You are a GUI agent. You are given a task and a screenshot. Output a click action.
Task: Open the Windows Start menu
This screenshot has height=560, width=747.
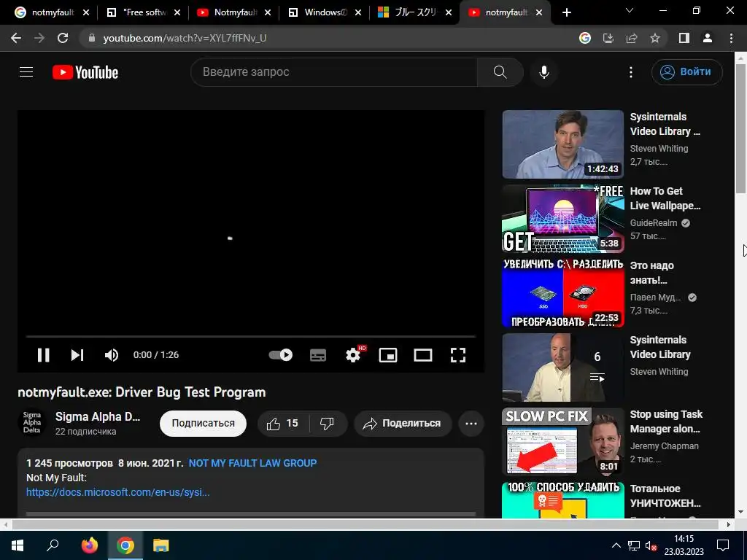(x=18, y=545)
